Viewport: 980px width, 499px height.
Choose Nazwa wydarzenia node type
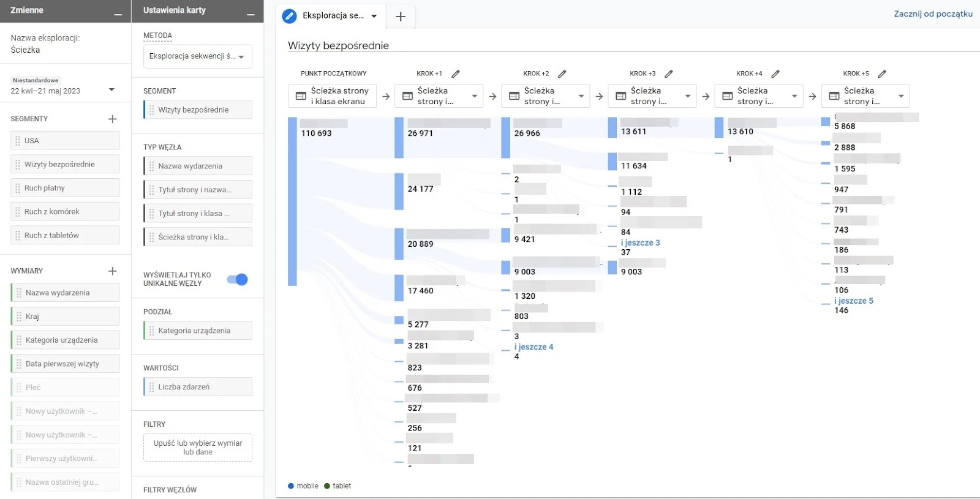click(198, 166)
